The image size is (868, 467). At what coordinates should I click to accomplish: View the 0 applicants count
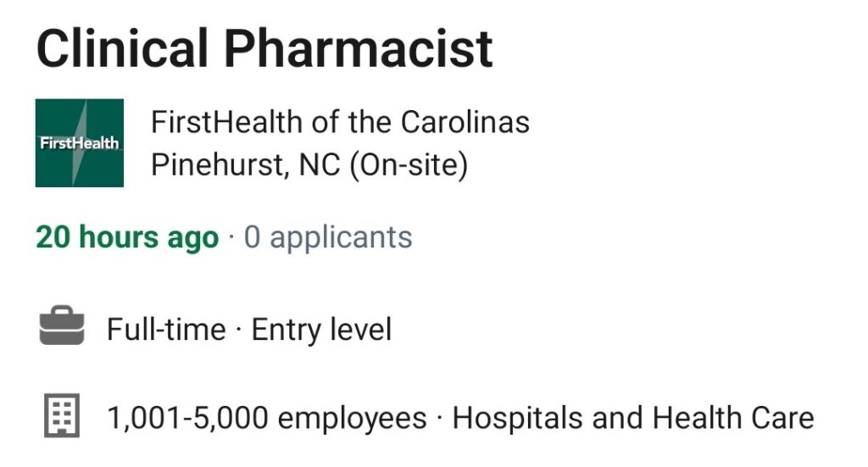point(328,237)
